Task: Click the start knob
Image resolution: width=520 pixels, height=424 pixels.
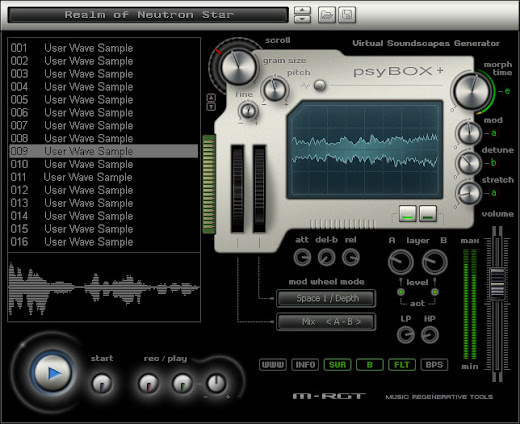Action: click(102, 383)
